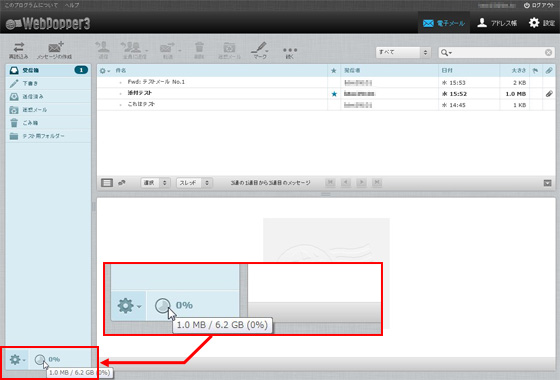Toggle the star on 添付テスト message
The height and width of the screenshot is (380, 560).
pos(334,94)
